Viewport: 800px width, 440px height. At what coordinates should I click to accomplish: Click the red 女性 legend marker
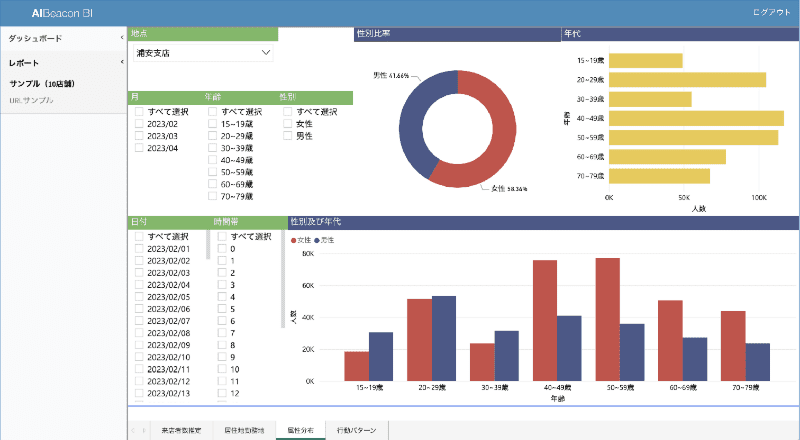[293, 241]
